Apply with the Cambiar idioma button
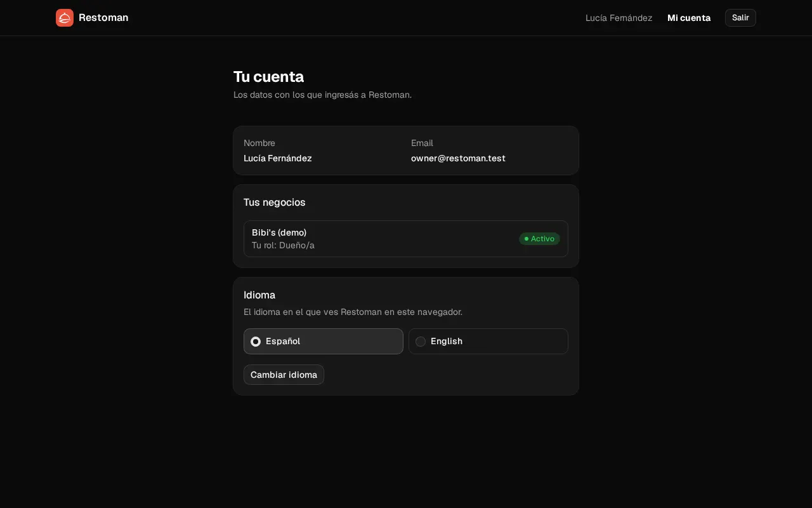The image size is (812, 508). [284, 375]
